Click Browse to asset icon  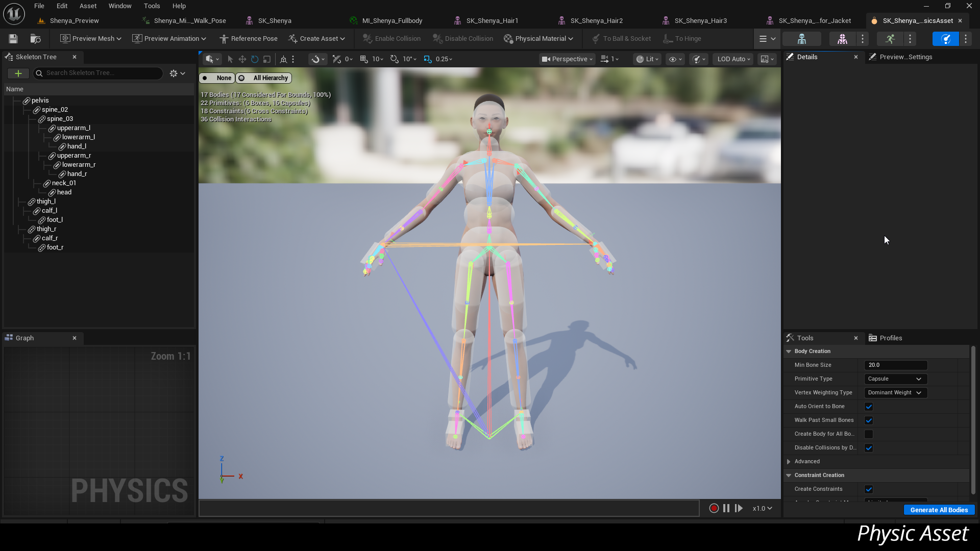coord(35,39)
